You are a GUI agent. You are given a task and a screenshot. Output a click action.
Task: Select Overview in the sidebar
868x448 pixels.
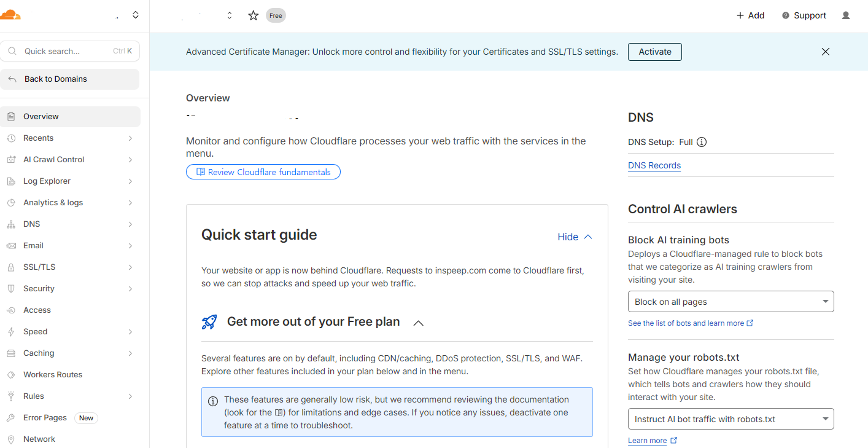[71, 117]
